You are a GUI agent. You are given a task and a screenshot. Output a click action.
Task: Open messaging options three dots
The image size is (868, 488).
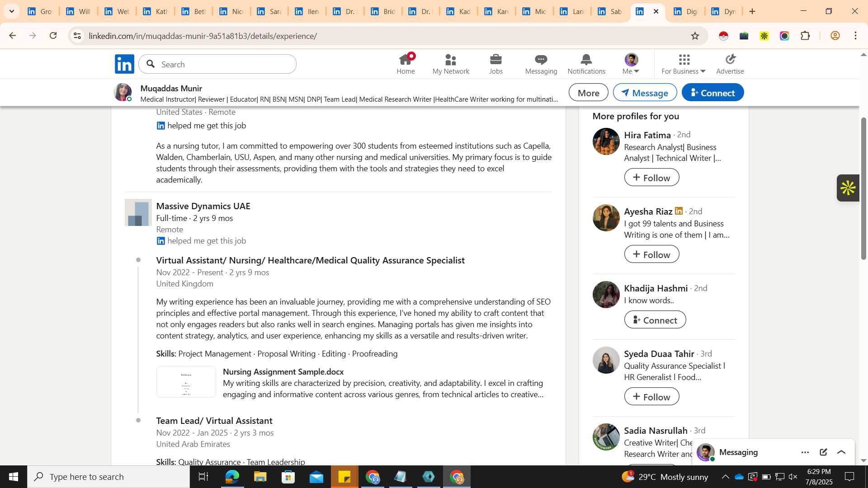[805, 452]
